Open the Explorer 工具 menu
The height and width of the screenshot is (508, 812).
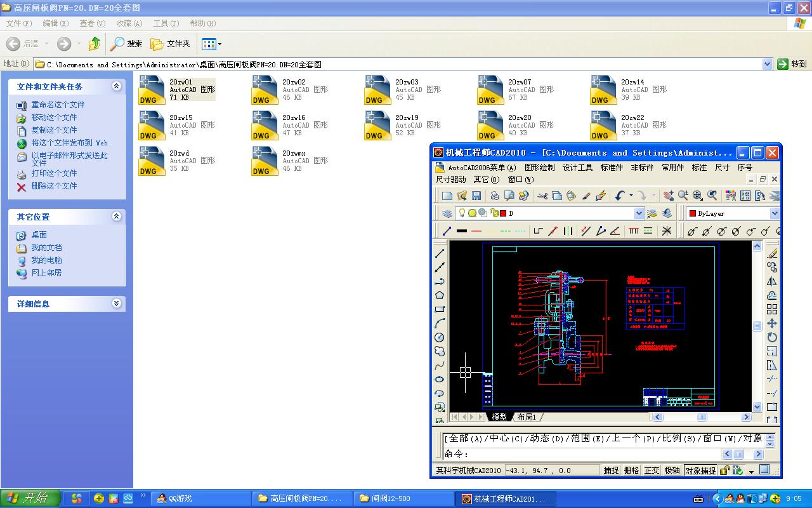tap(166, 23)
